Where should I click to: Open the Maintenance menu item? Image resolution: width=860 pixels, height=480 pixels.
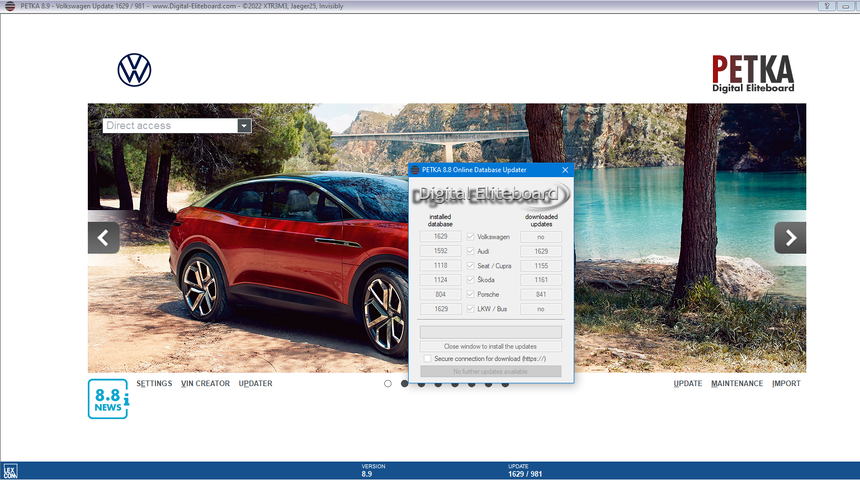tap(737, 384)
